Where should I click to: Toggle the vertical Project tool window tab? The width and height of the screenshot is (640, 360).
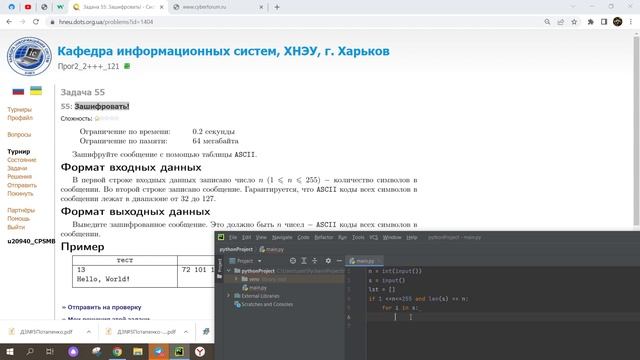coord(220,269)
